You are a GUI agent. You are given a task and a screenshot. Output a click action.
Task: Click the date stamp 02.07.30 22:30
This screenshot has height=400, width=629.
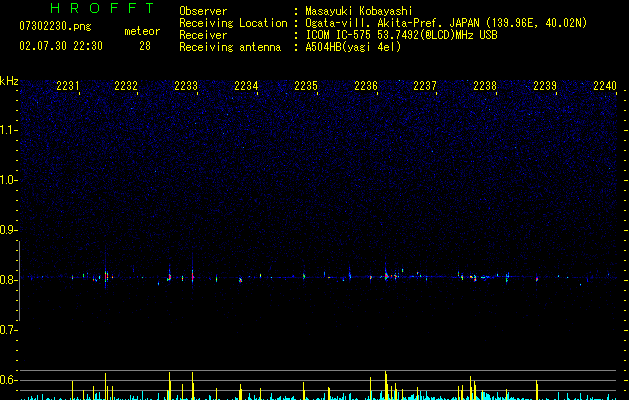[61, 46]
